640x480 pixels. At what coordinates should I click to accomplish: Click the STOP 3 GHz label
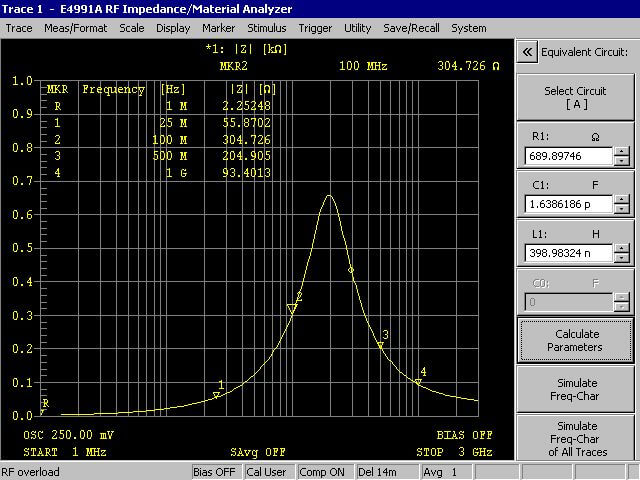click(x=454, y=452)
